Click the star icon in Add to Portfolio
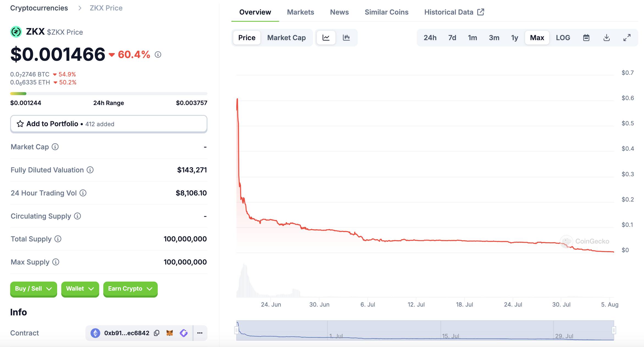This screenshot has width=644, height=347. coord(20,124)
